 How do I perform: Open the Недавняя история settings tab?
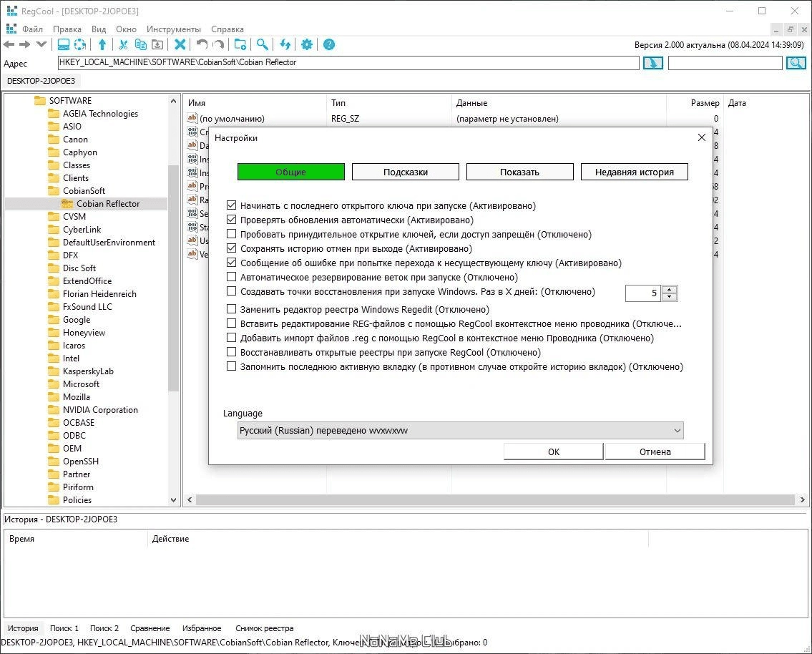click(x=635, y=172)
